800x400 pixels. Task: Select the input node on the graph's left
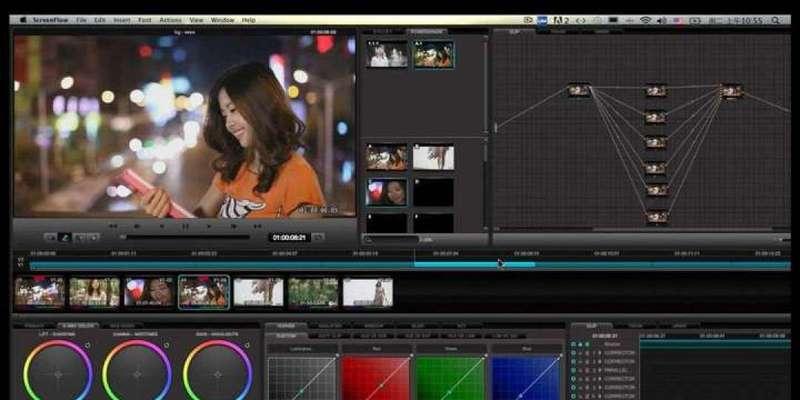click(x=579, y=90)
